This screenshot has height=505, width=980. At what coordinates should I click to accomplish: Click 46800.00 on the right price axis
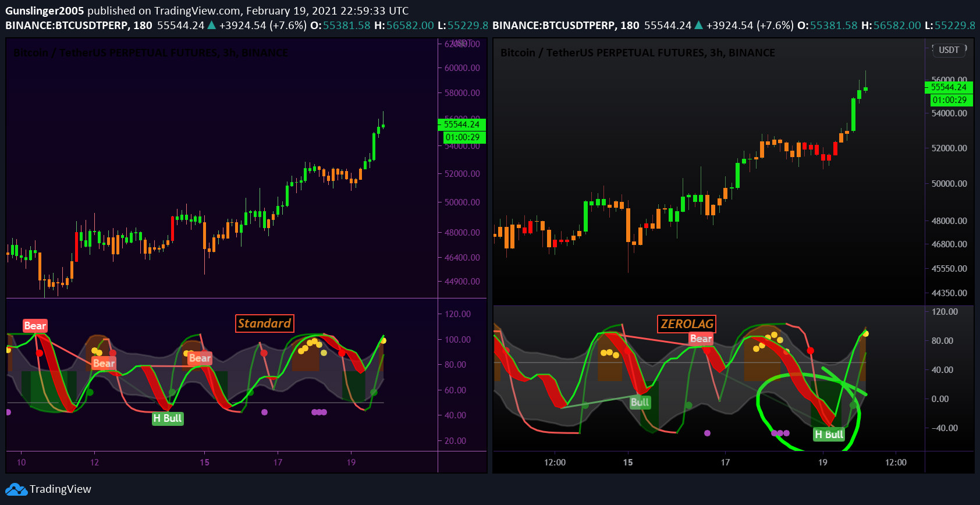point(949,244)
